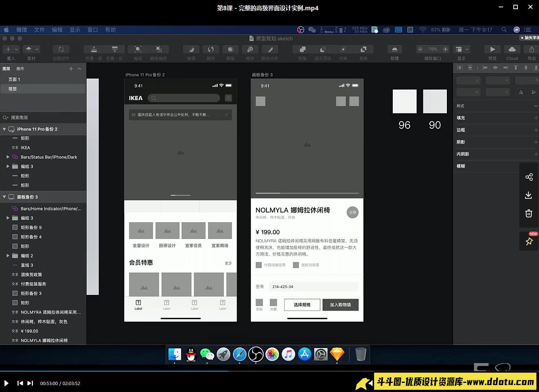539x392 pixels.
Task: Select the Rotate (旋转) tool icon
Action: coord(211,49)
